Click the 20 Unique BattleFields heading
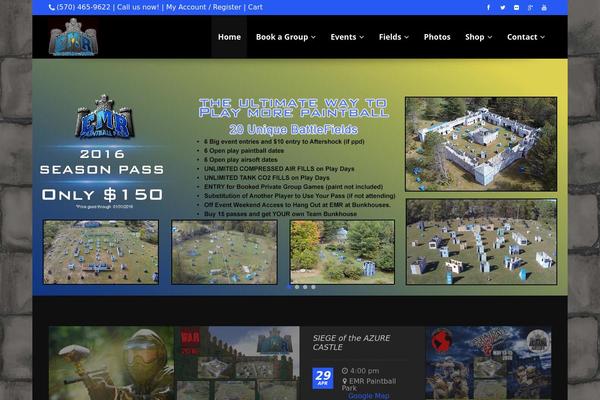Image resolution: width=600 pixels, height=400 pixels. 293,130
